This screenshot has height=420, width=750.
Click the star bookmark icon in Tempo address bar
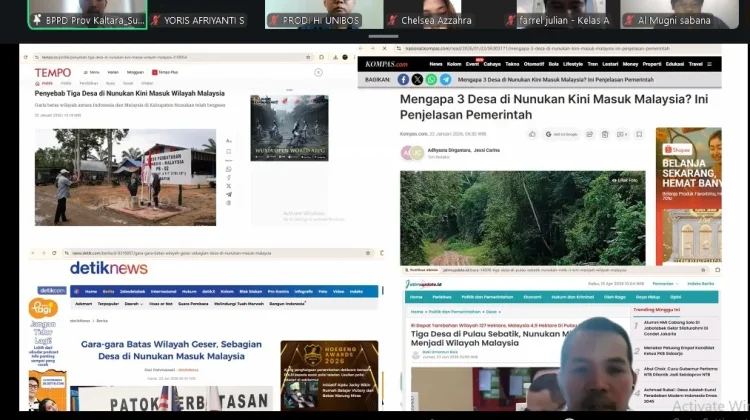point(308,57)
